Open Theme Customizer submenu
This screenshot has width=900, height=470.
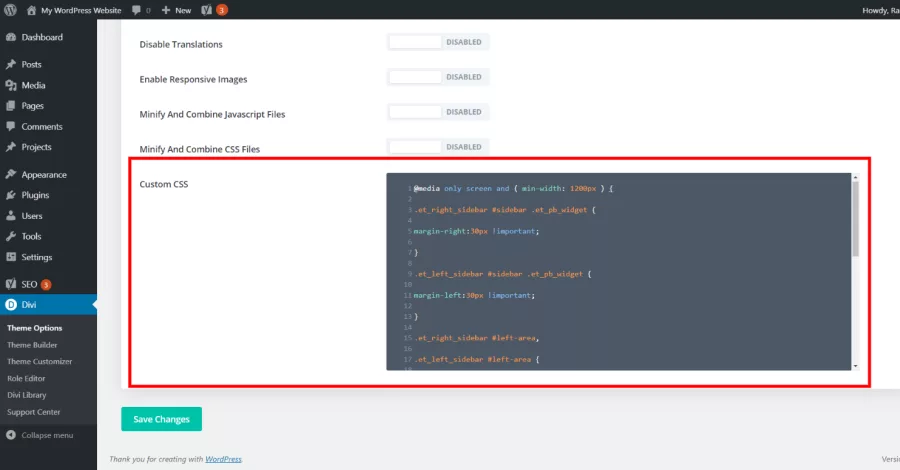click(x=40, y=362)
